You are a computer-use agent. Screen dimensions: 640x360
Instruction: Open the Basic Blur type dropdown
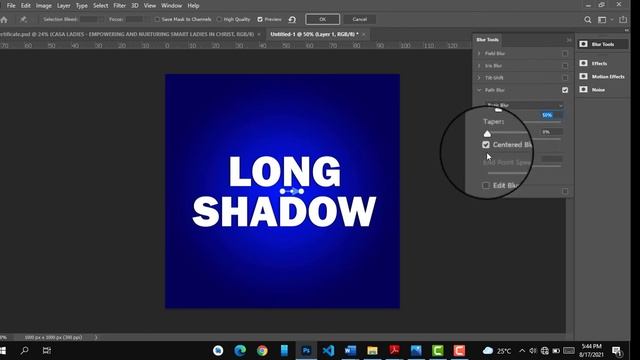click(524, 105)
